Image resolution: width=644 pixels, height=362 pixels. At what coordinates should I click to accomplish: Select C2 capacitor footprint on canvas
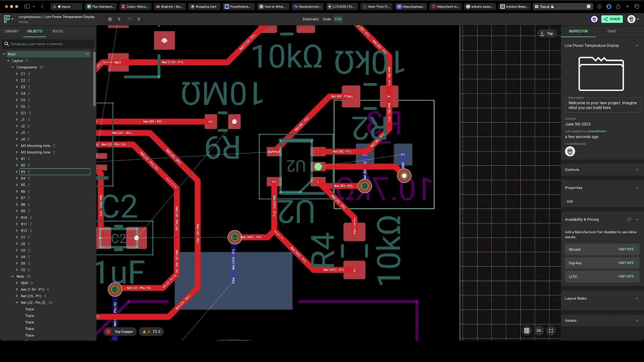119,238
